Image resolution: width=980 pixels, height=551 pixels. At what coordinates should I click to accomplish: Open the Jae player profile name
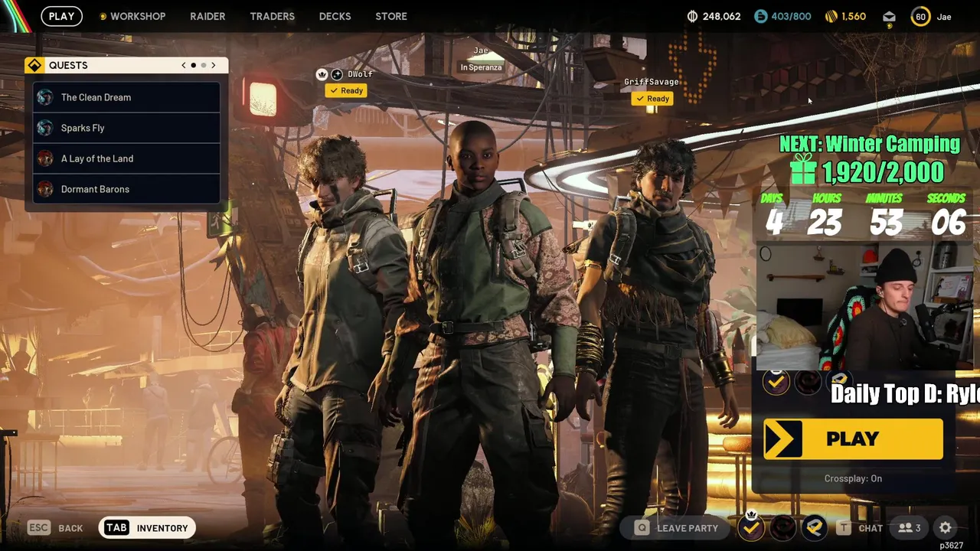pos(944,17)
